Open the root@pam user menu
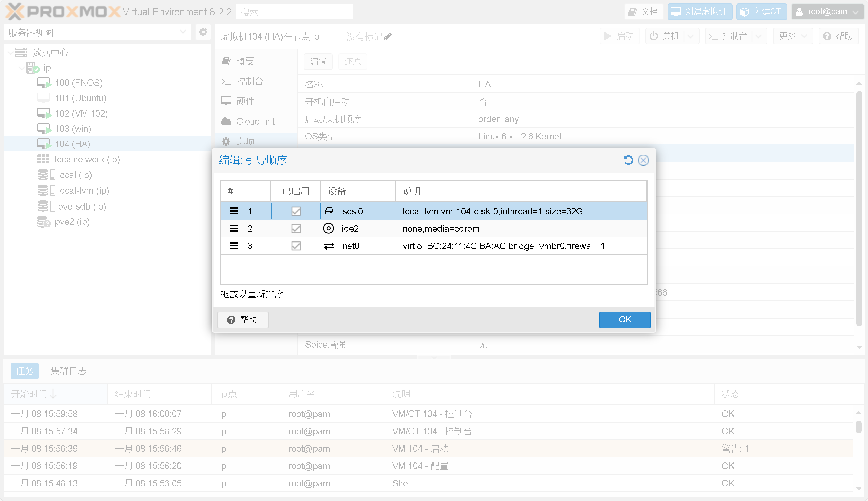Viewport: 868px width, 501px height. tap(827, 11)
